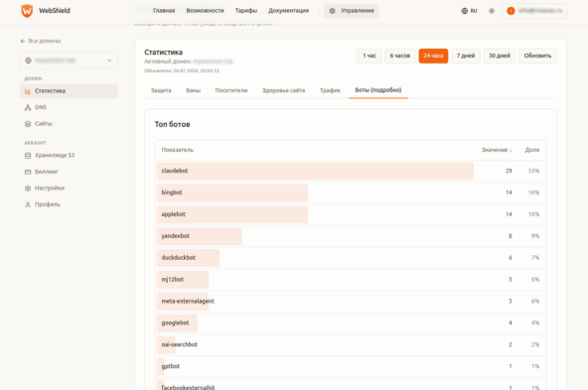Click the gptbot row label

click(171, 366)
